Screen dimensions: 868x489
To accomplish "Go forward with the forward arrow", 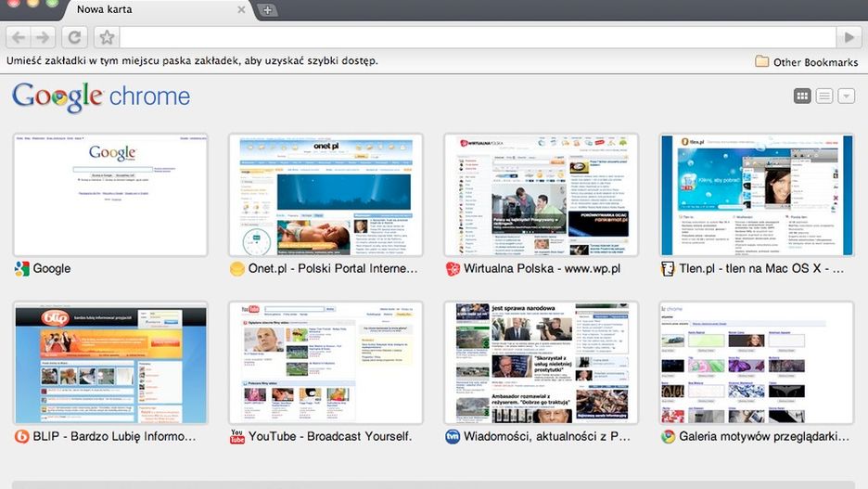I will click(44, 38).
